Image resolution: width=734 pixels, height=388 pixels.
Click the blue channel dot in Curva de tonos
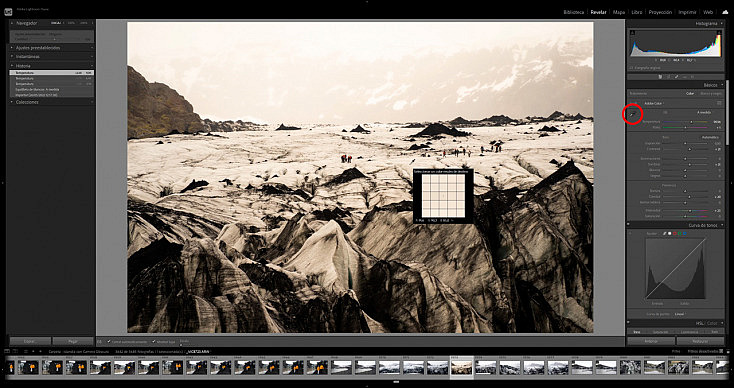click(684, 233)
